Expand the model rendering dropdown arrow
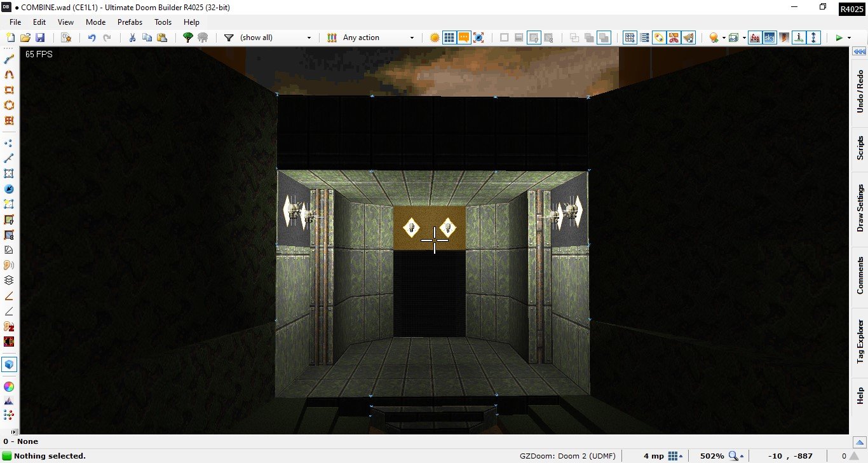 coord(743,38)
